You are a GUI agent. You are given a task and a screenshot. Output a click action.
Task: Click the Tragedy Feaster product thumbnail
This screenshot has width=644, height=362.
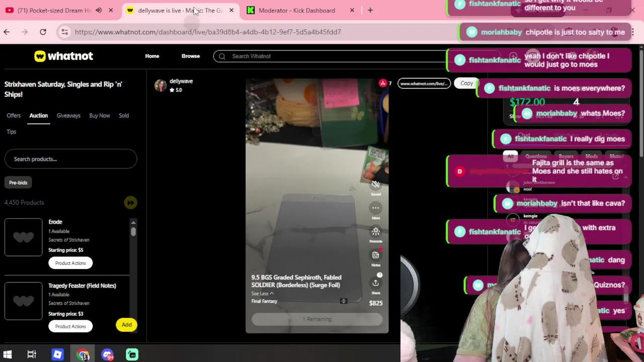coord(24,301)
